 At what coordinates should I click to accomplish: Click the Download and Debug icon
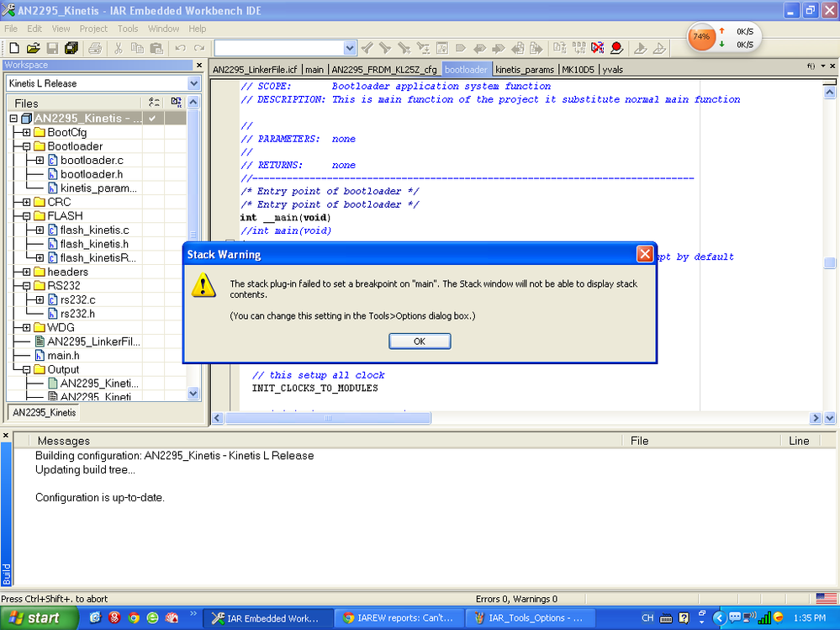[640, 48]
